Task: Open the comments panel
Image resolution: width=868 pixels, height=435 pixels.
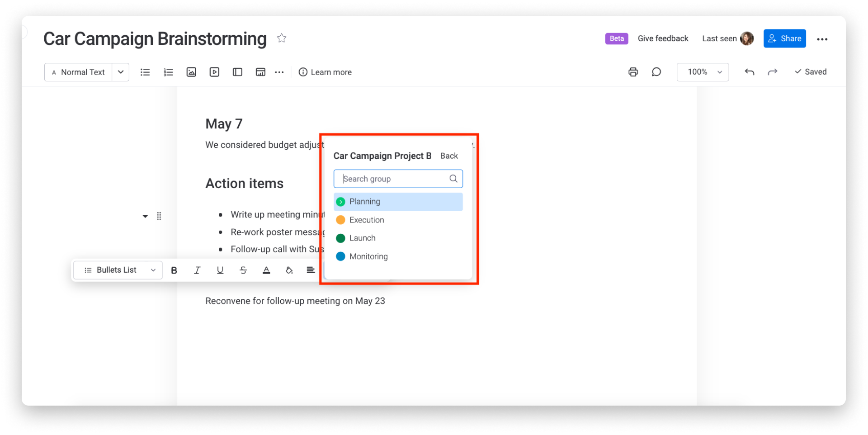Action: click(x=656, y=72)
